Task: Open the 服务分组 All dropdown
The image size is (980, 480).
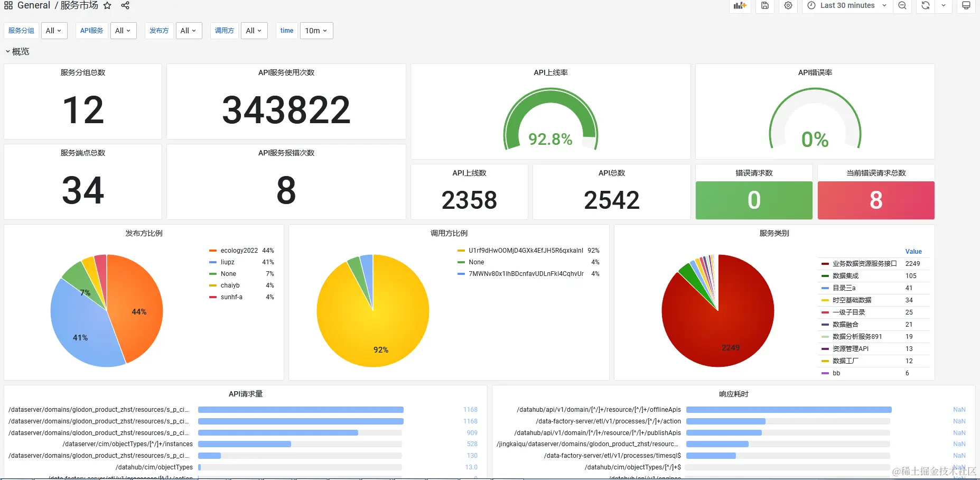Action: click(x=54, y=31)
